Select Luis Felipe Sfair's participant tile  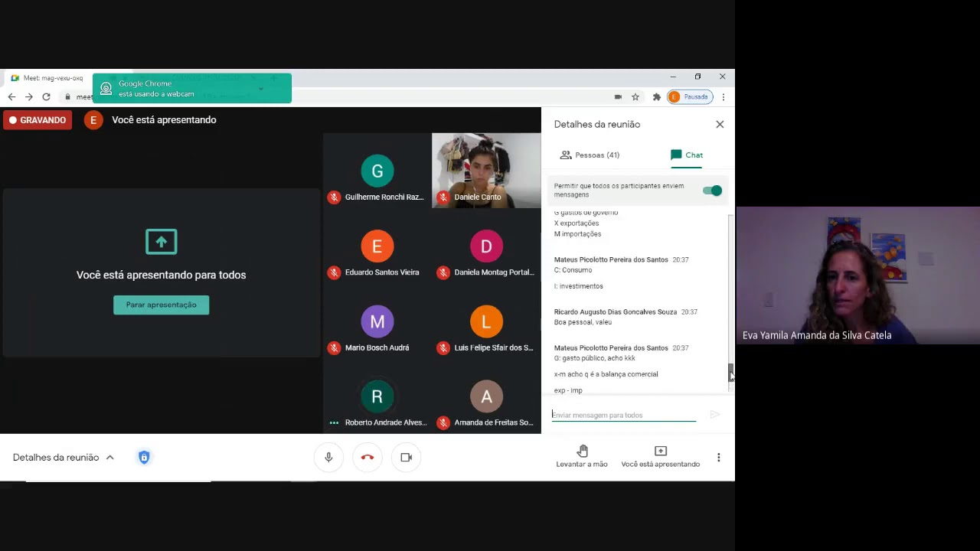486,321
